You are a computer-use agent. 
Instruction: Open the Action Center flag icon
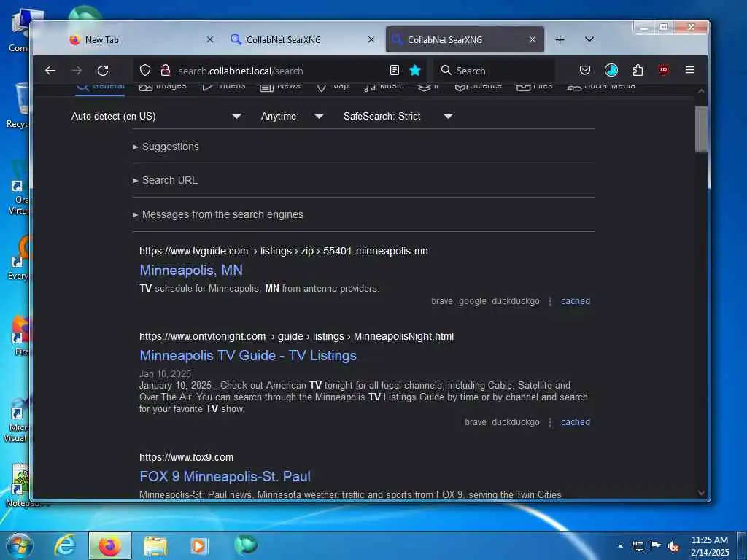point(656,545)
